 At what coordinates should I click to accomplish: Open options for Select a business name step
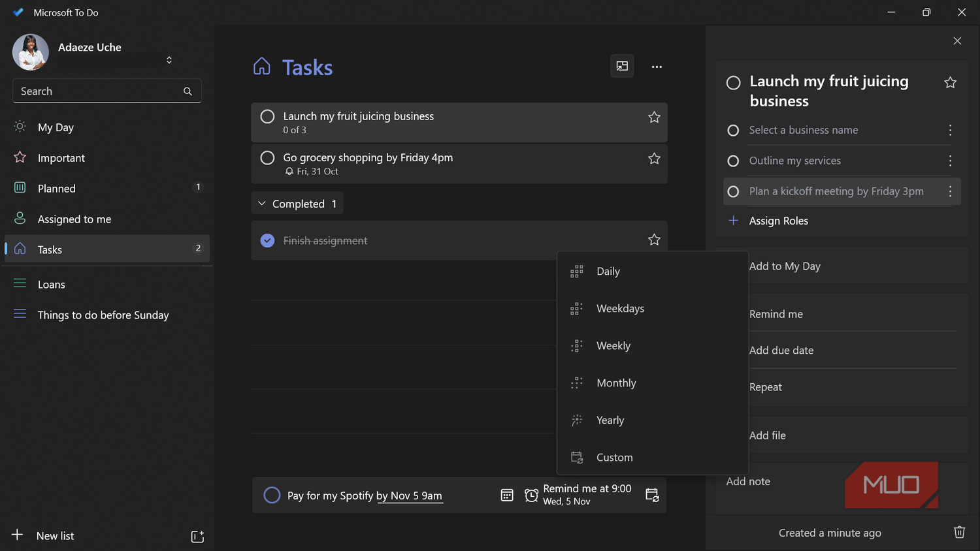[x=950, y=130]
